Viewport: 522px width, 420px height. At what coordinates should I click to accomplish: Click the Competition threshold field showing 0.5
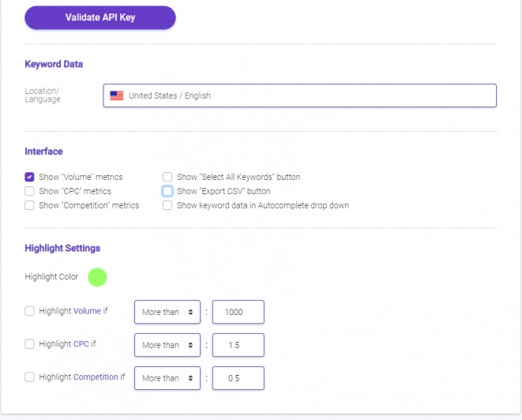click(238, 378)
